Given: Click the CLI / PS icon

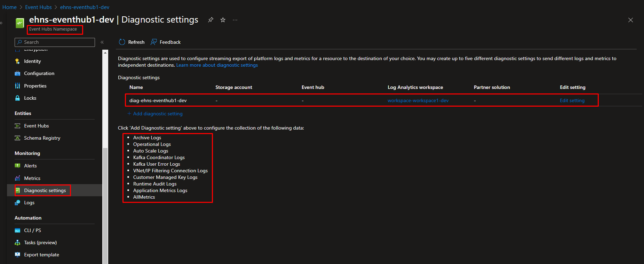Looking at the screenshot, I should point(17,230).
